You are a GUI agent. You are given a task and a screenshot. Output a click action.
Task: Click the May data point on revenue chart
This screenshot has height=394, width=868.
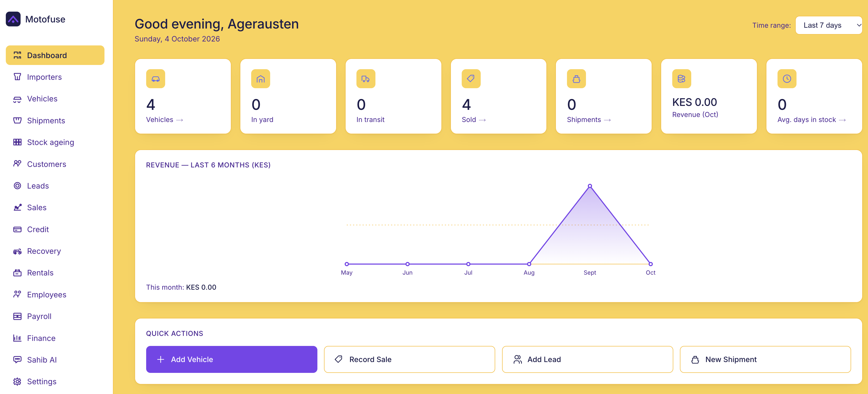point(346,264)
